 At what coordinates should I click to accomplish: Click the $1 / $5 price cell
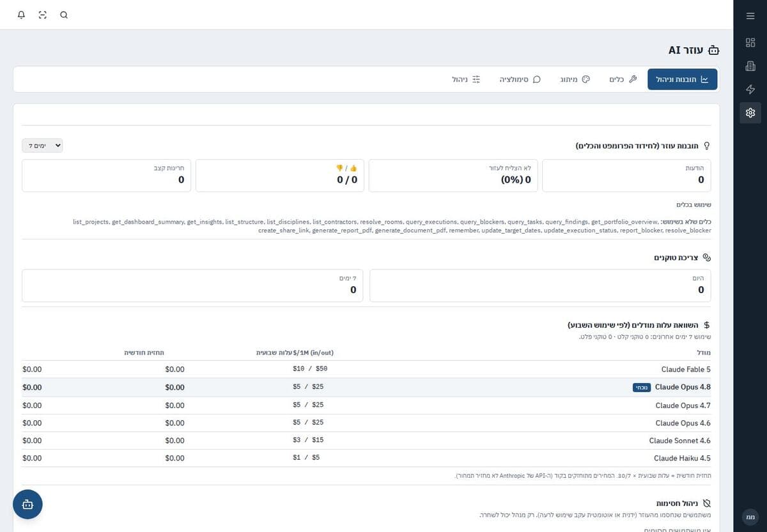click(306, 458)
